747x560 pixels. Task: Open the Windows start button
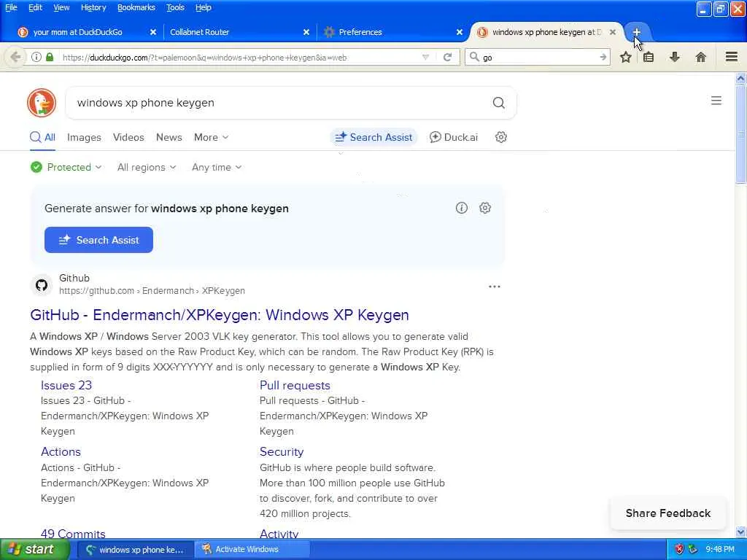[x=34, y=549]
